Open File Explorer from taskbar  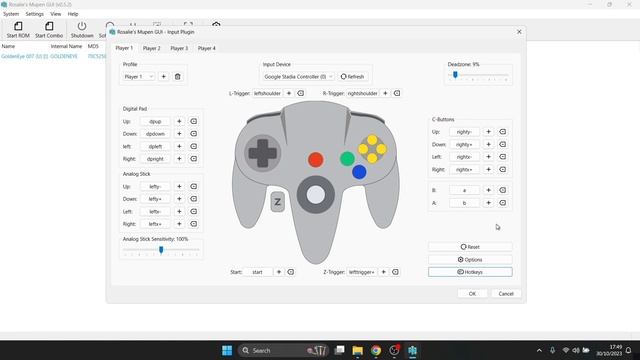tap(358, 351)
